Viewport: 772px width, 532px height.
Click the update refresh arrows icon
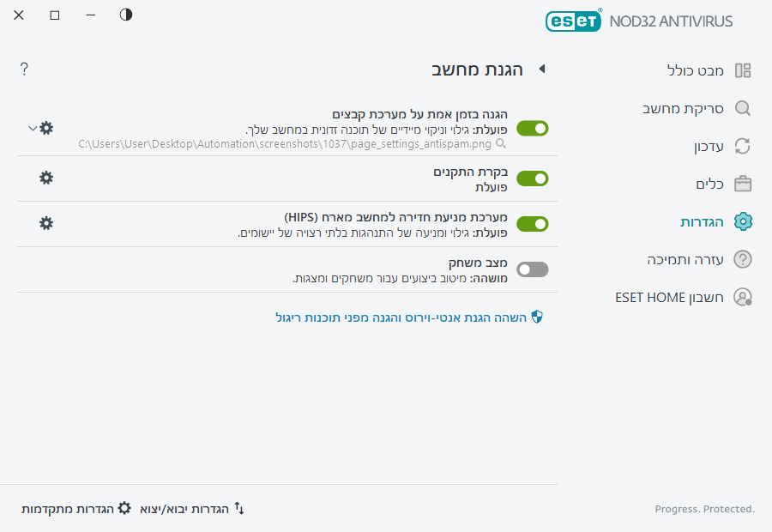point(743,146)
